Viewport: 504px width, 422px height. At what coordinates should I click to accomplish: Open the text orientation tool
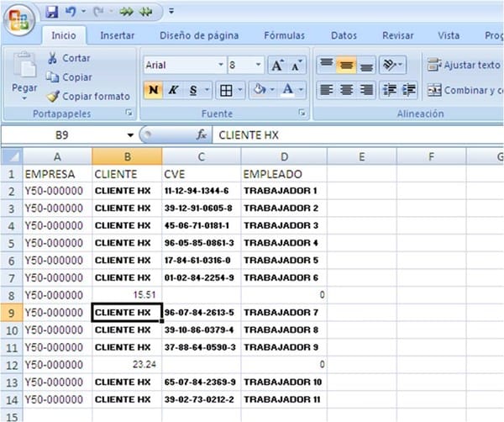point(392,65)
